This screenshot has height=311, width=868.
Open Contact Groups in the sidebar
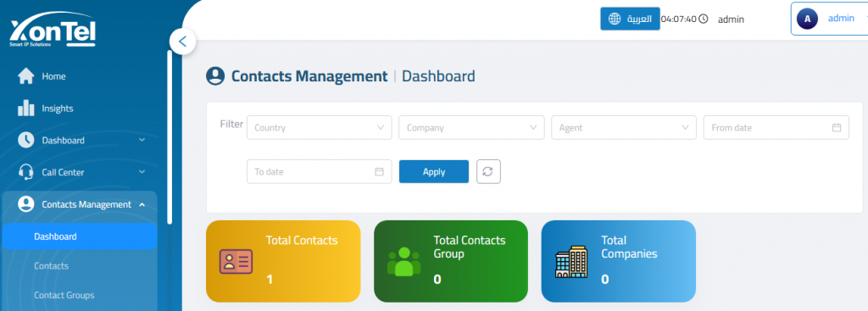click(64, 296)
